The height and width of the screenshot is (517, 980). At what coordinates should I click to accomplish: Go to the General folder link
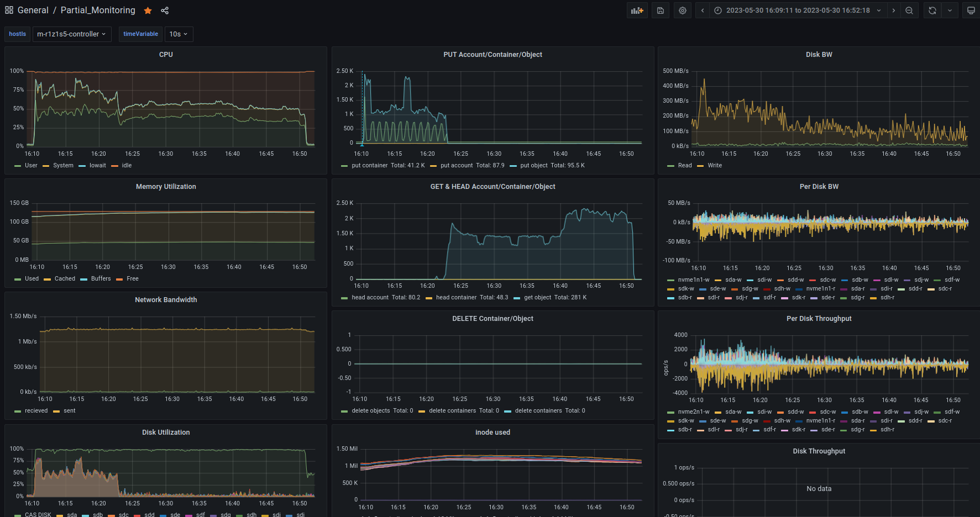point(33,10)
